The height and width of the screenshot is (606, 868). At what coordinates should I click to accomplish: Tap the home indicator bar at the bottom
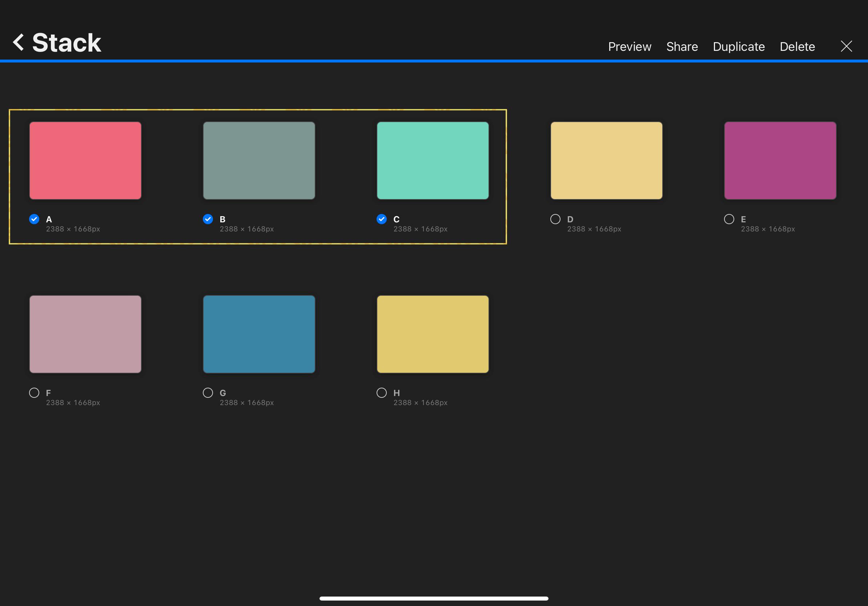click(434, 598)
